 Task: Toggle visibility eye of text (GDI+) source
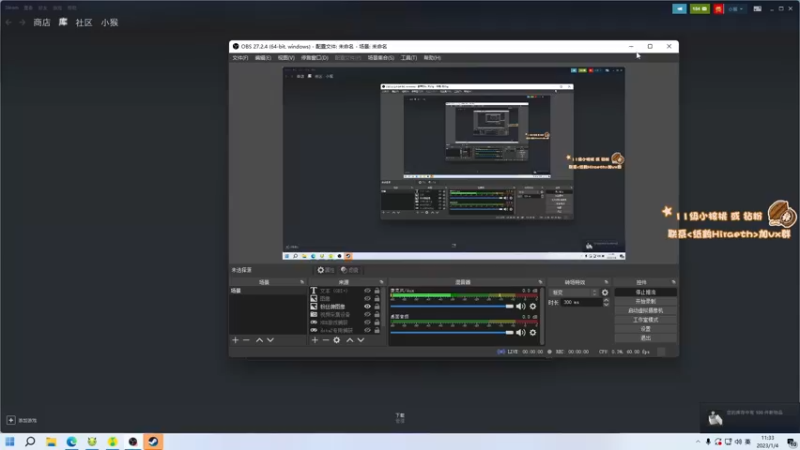367,291
